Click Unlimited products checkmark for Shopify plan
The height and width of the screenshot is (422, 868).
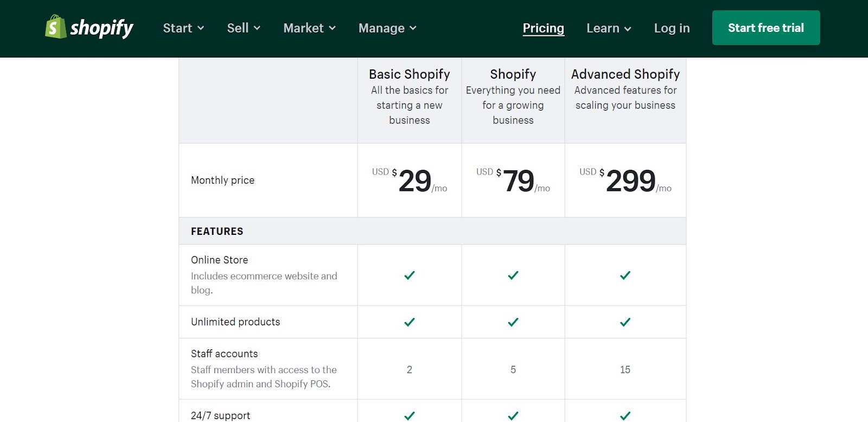pyautogui.click(x=513, y=322)
